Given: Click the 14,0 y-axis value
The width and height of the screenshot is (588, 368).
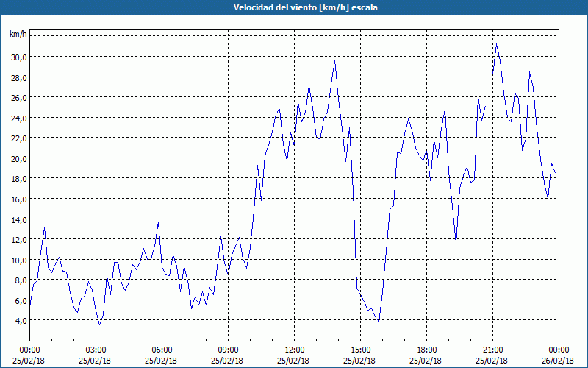Looking at the screenshot, I should click(19, 219).
